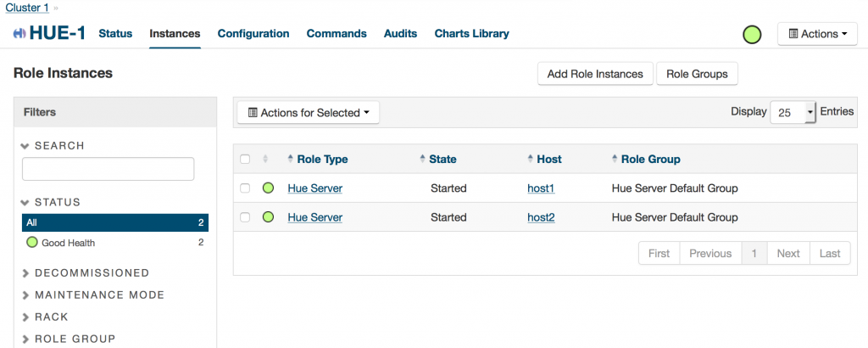
Task: Go to the Commands tab
Action: (337, 34)
